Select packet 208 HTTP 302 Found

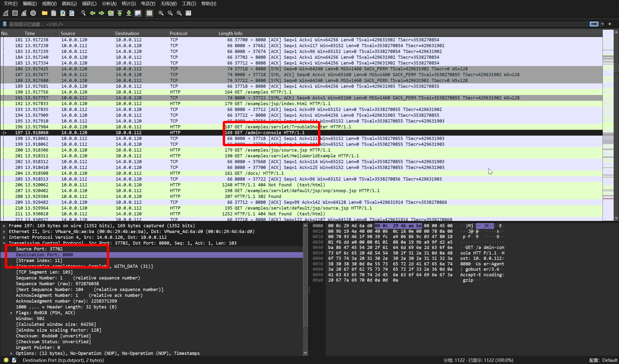click(301, 196)
